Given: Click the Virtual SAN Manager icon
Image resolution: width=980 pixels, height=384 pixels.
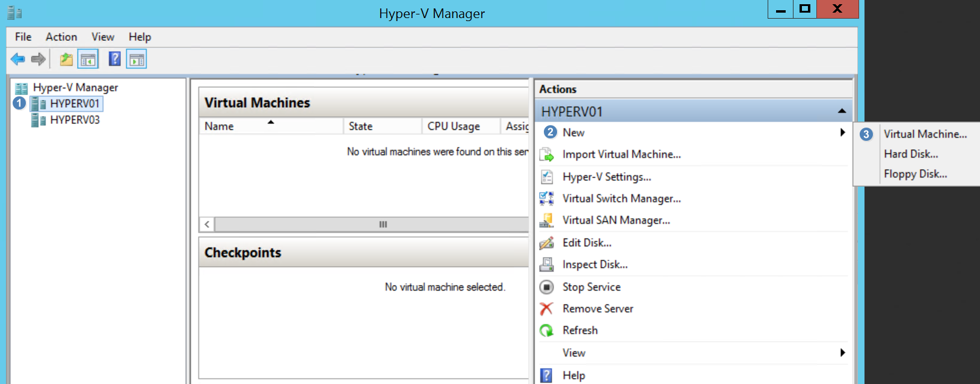Looking at the screenshot, I should (x=546, y=220).
